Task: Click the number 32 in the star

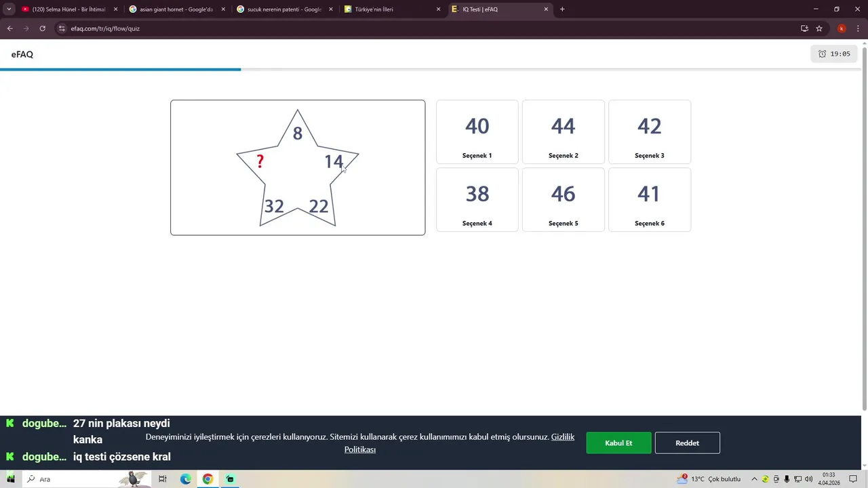Action: (274, 206)
